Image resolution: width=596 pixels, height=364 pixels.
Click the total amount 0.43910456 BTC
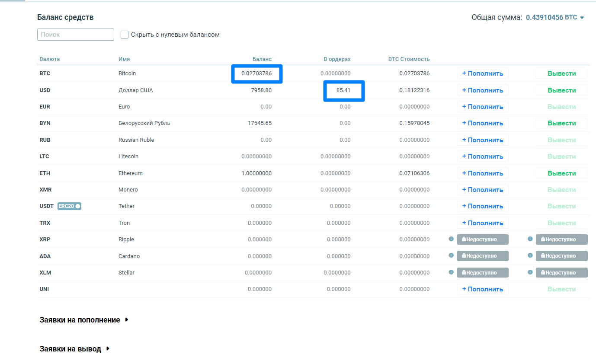(x=551, y=18)
